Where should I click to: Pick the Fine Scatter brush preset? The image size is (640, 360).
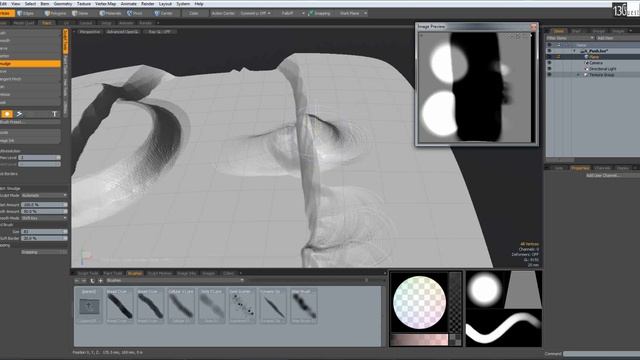(x=242, y=306)
